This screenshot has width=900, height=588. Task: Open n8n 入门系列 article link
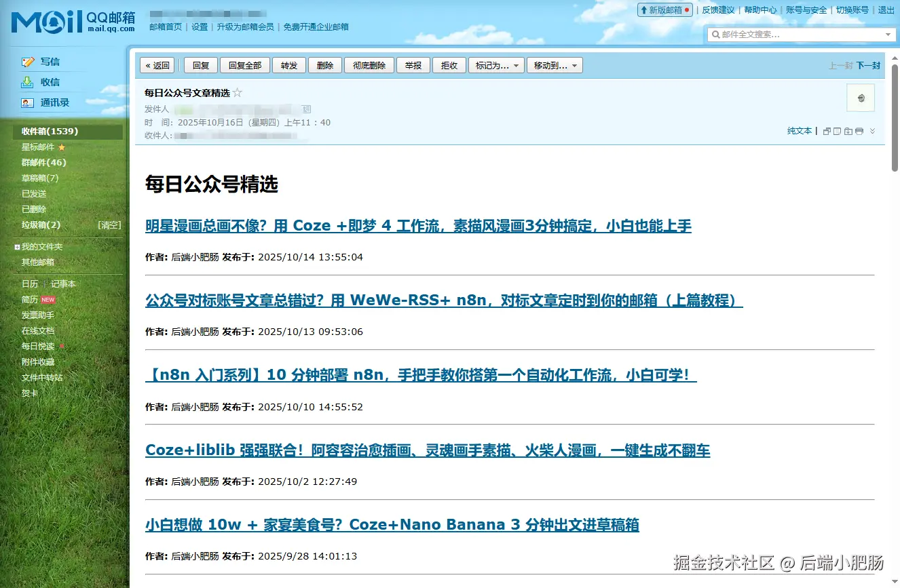point(421,375)
